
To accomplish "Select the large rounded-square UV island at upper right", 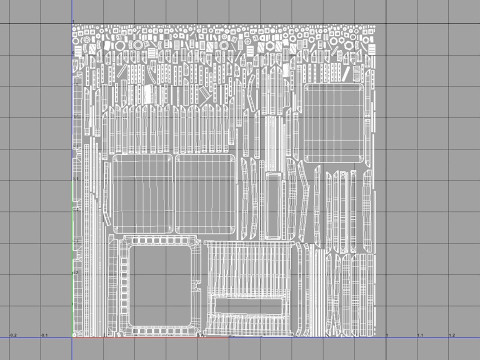I will click(334, 123).
